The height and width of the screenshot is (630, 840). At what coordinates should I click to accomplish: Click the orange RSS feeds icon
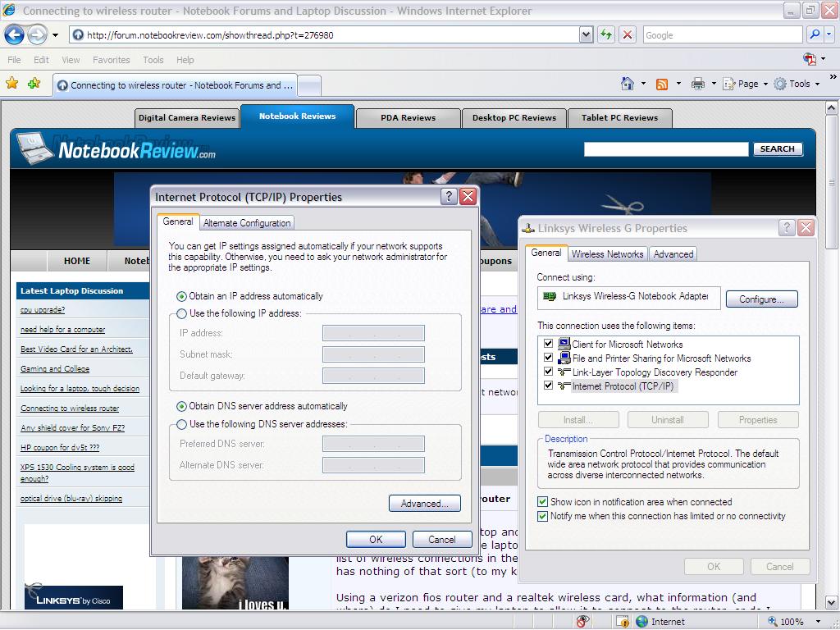click(662, 84)
